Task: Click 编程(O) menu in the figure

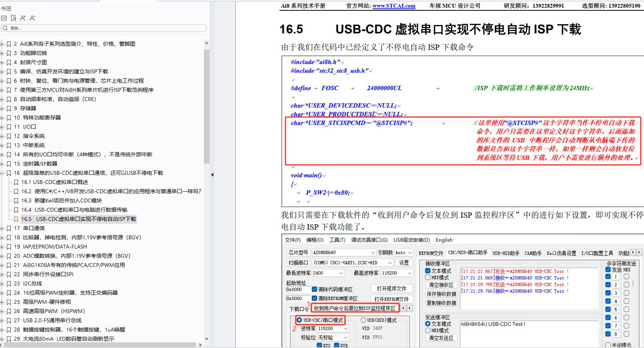Action: [x=315, y=240]
